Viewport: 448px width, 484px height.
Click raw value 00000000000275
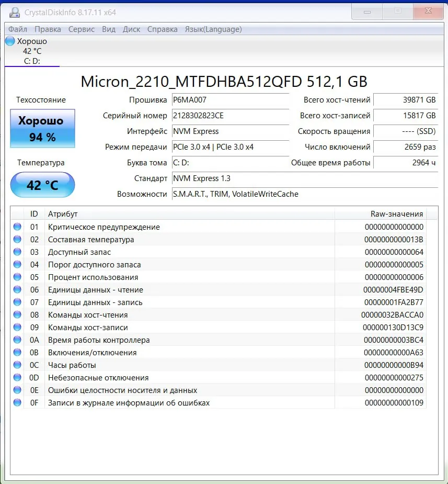click(394, 378)
